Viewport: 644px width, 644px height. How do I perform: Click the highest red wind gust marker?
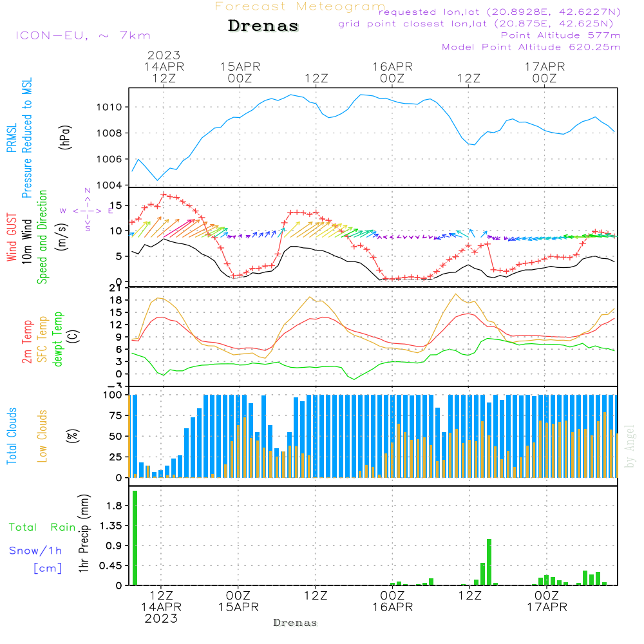coord(164,194)
